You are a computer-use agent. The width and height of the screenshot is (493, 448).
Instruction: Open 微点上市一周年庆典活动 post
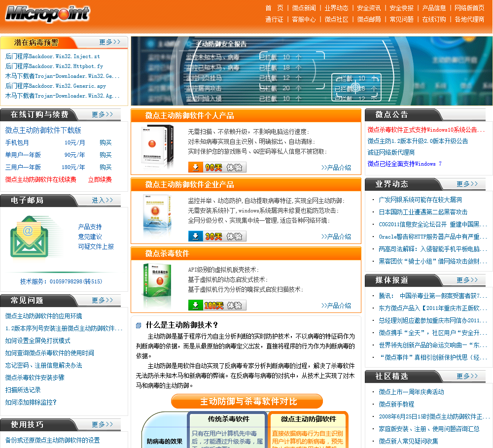[411, 392]
